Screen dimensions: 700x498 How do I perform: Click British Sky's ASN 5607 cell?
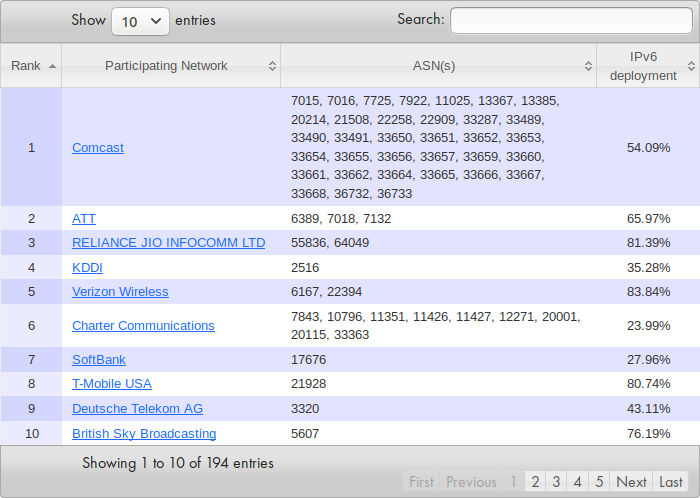point(438,434)
